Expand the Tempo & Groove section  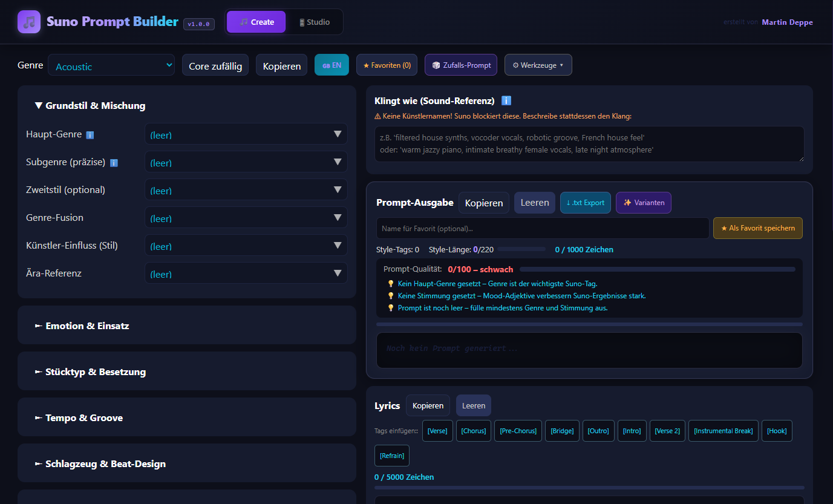point(187,417)
